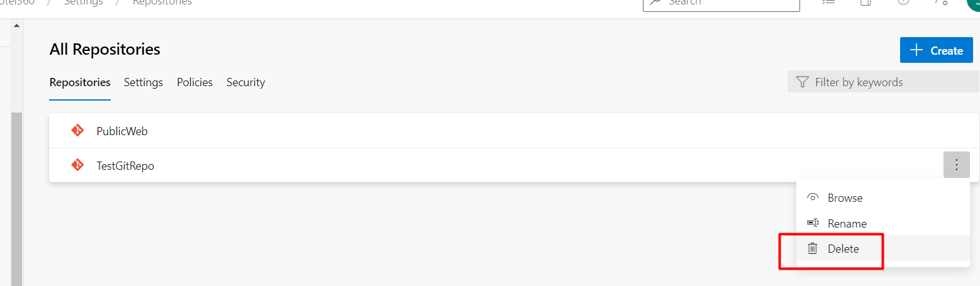Open the Security tab

click(x=246, y=82)
